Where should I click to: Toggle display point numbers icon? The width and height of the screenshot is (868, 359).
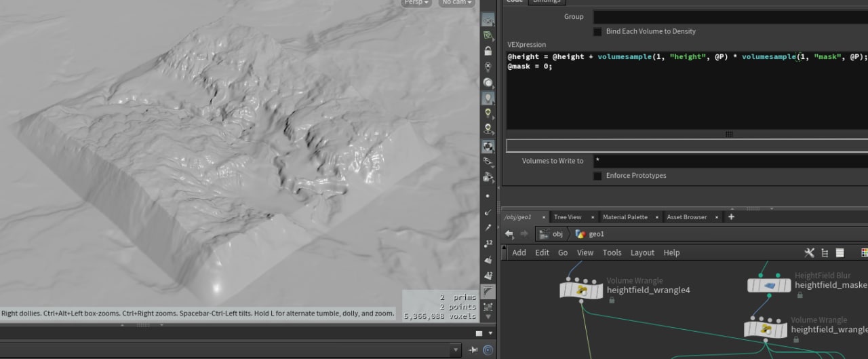(488, 244)
